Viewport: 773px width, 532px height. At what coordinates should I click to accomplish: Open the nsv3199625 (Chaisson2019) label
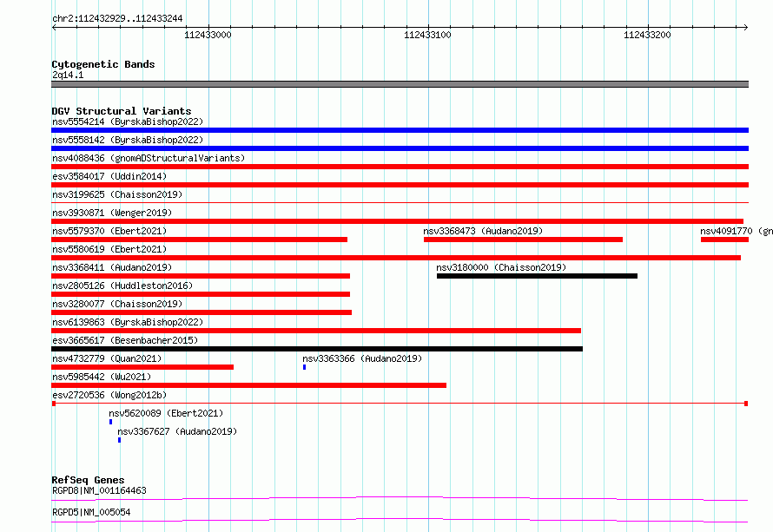117,194
